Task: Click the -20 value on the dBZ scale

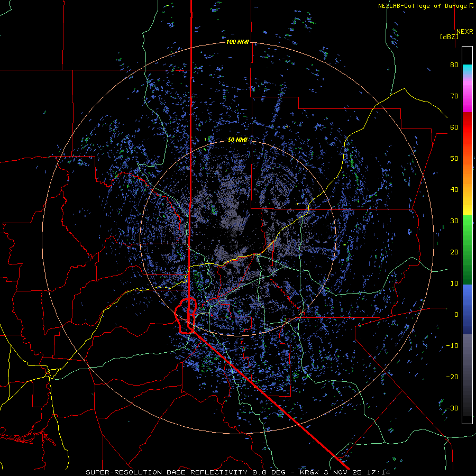Action: pyautogui.click(x=452, y=377)
